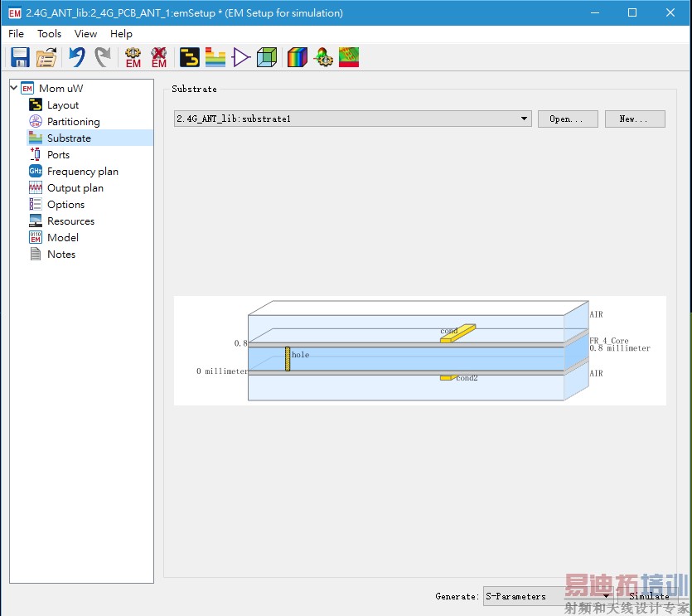Viewport: 692px width, 616px height.
Task: Click the substrate stack preview image
Action: pos(419,351)
